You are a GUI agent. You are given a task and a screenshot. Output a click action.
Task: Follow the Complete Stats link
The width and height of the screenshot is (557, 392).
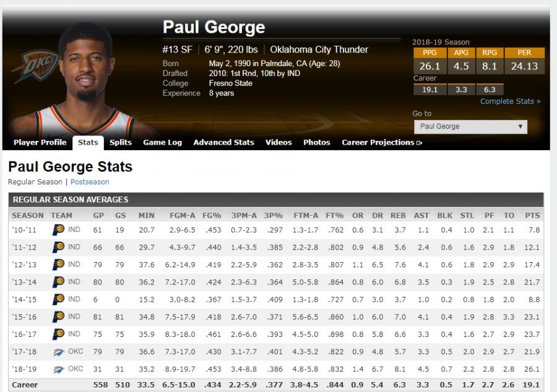click(510, 101)
